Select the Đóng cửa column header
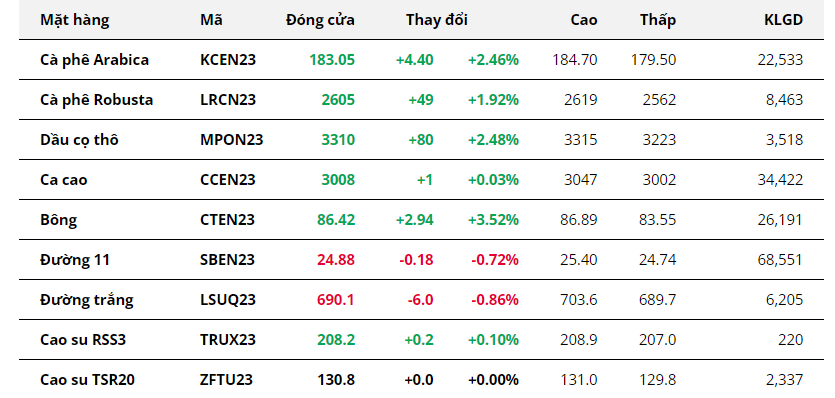Screen dimensions: 835x398 coord(320,20)
